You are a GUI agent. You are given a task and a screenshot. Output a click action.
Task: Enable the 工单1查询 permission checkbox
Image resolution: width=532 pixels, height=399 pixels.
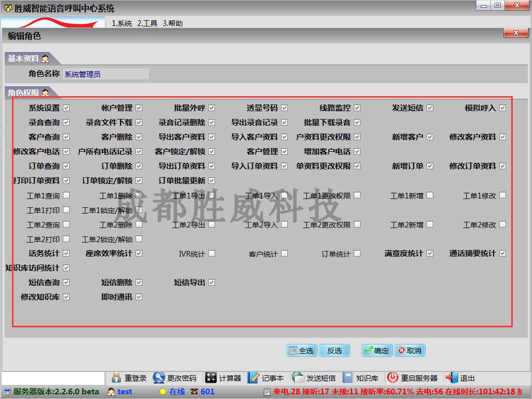click(x=66, y=195)
